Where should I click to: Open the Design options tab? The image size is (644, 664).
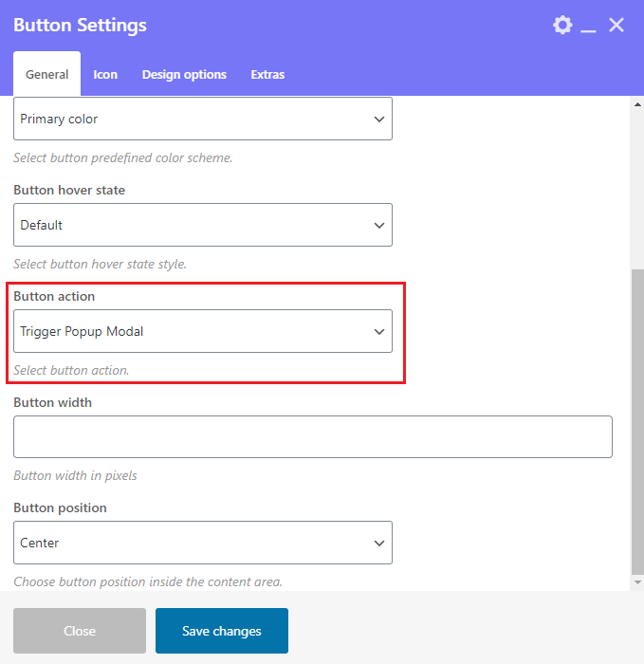[184, 74]
